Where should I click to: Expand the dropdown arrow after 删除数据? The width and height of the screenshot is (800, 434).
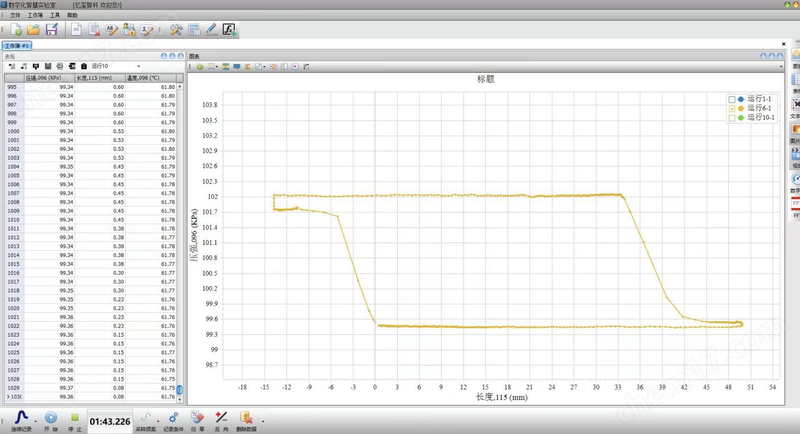coord(263,421)
